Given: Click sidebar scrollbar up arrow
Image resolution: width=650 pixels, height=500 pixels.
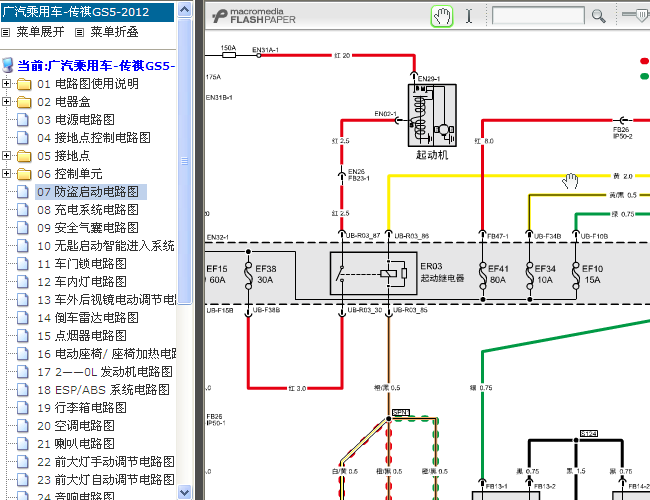Looking at the screenshot, I should (184, 9).
